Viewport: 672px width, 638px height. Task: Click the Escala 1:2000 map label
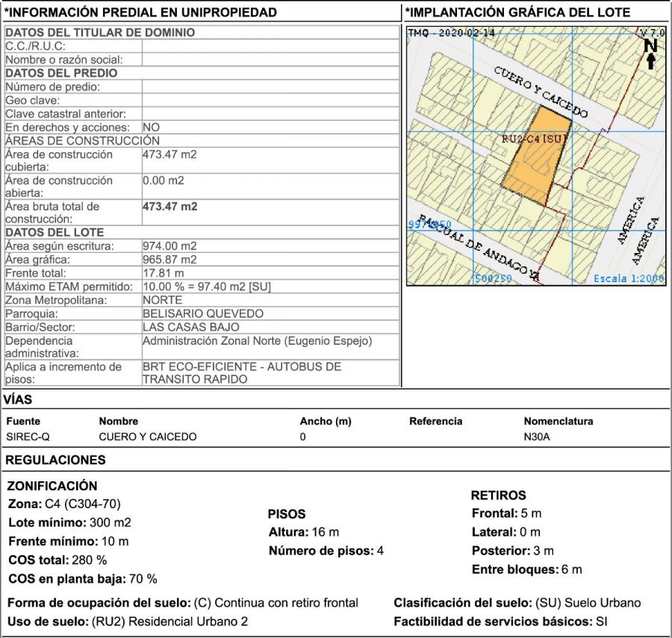(x=628, y=278)
